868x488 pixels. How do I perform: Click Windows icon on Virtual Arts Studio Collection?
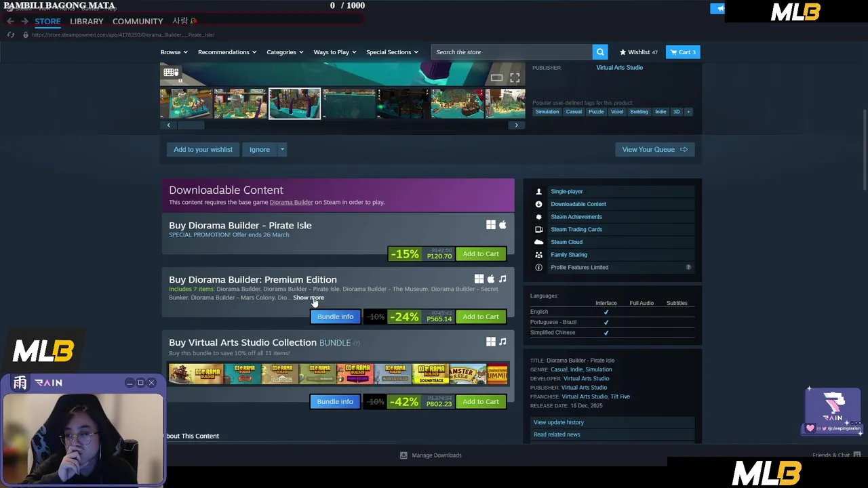(490, 342)
